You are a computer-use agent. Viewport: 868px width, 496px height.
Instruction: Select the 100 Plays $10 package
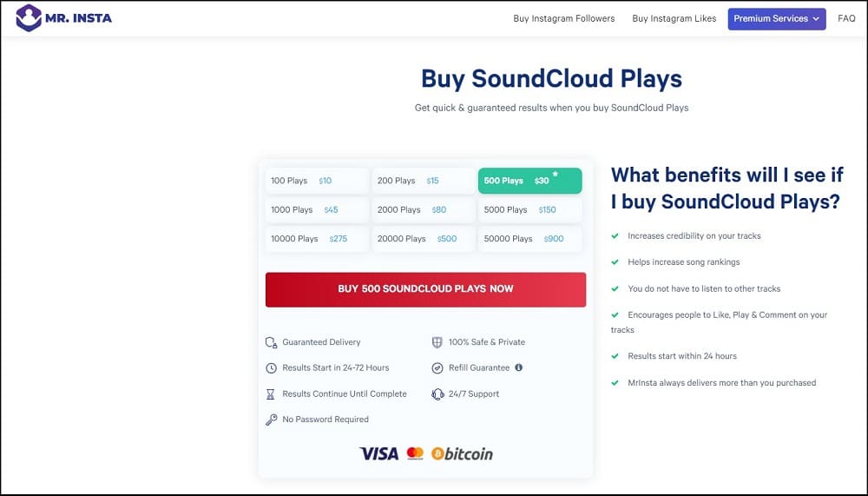pyautogui.click(x=317, y=181)
